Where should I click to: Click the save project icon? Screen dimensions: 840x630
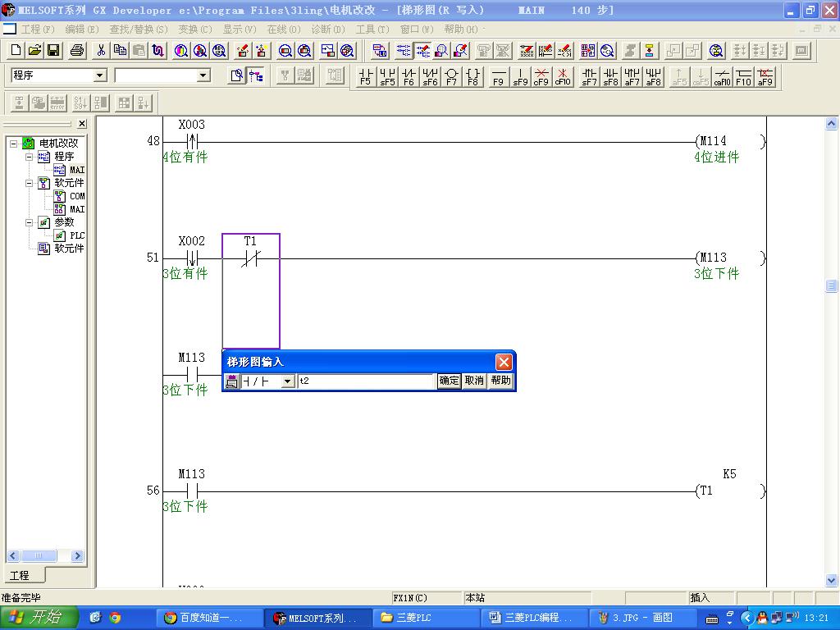[x=53, y=51]
